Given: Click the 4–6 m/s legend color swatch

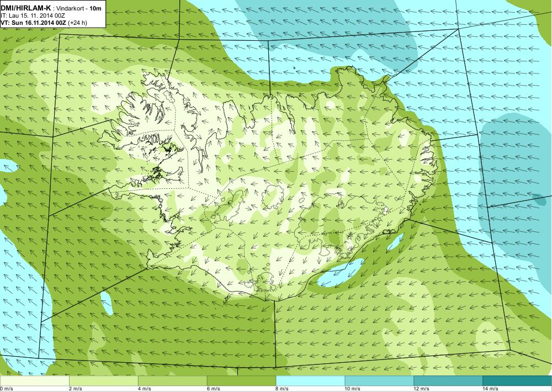Looking at the screenshot, I should pos(172,381).
